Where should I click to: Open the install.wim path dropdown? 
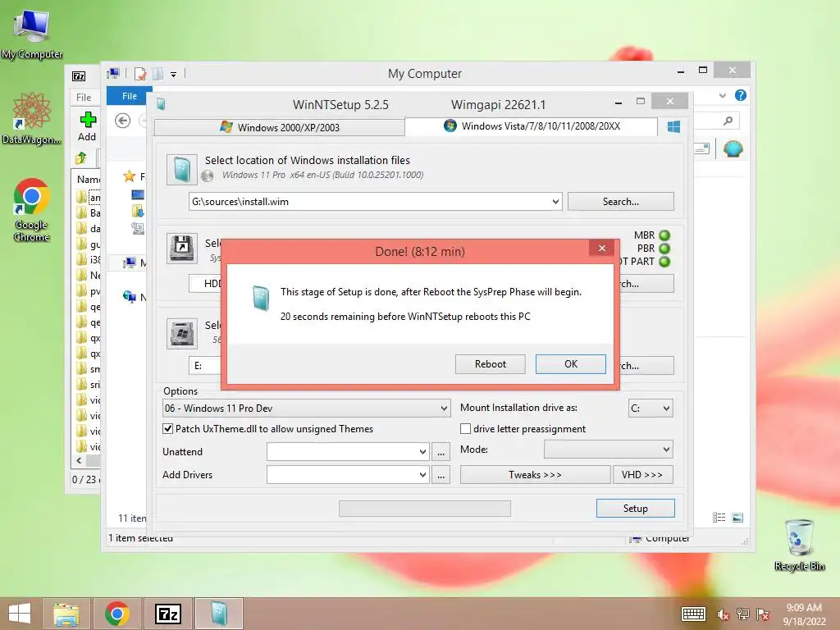(555, 202)
